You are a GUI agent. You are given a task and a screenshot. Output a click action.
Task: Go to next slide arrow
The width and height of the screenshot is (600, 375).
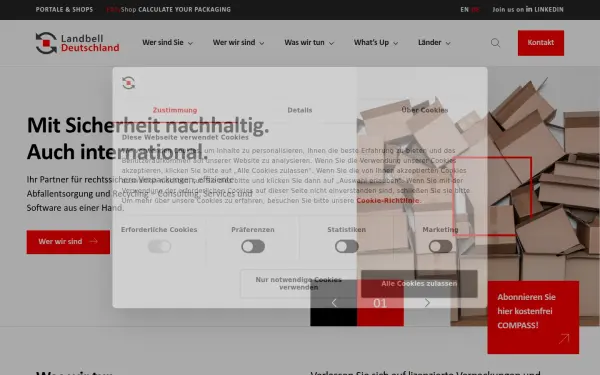coord(427,303)
